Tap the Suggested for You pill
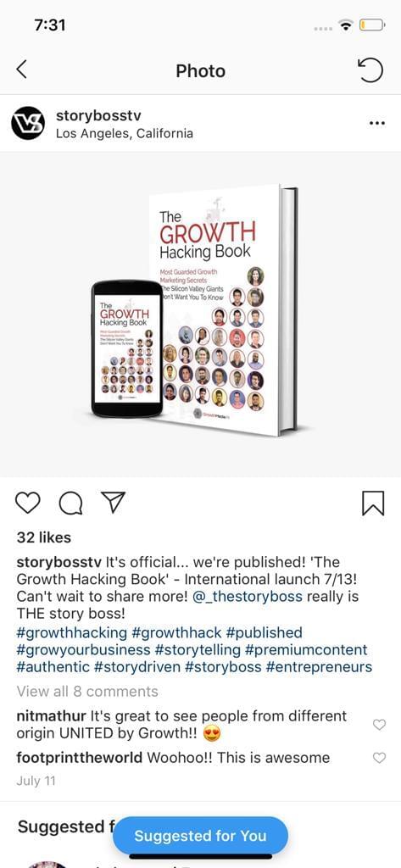 pyautogui.click(x=200, y=836)
